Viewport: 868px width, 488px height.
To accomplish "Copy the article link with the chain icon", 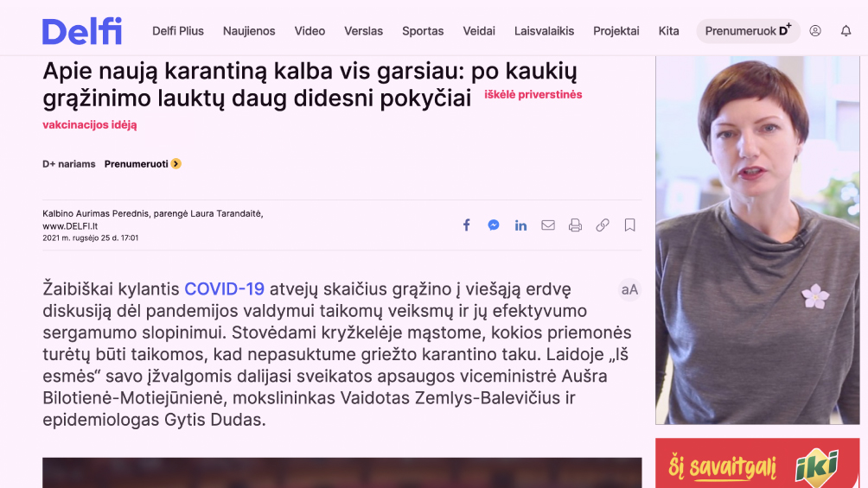I will coord(603,225).
